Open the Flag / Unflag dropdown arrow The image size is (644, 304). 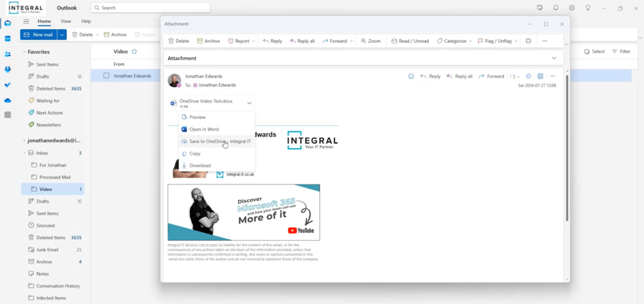click(516, 41)
